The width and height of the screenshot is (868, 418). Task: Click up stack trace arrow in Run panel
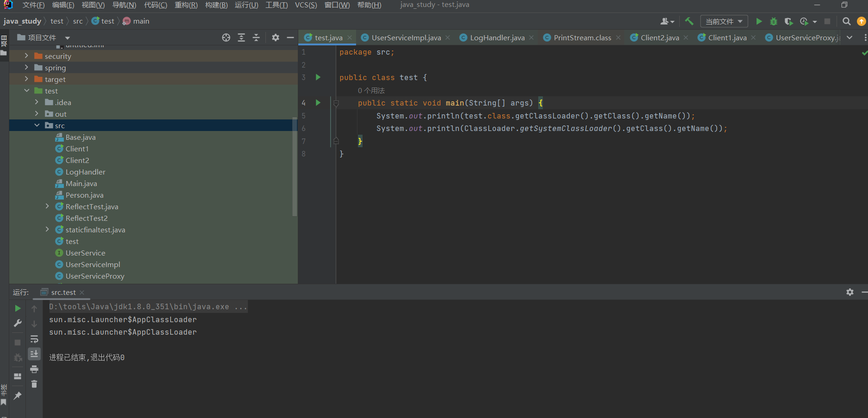34,308
